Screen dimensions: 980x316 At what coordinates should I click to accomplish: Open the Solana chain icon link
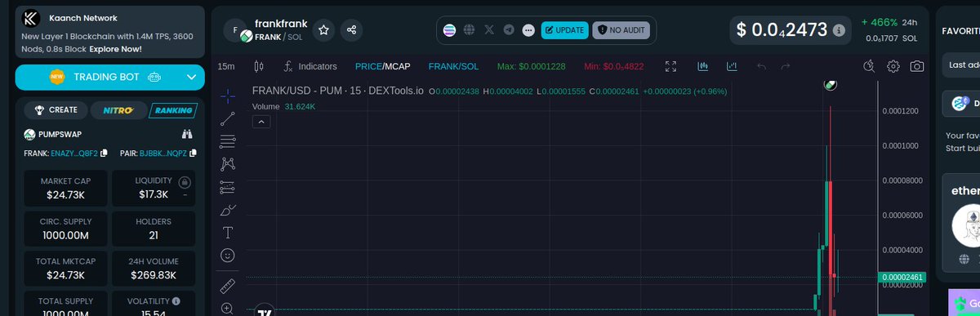click(x=449, y=30)
